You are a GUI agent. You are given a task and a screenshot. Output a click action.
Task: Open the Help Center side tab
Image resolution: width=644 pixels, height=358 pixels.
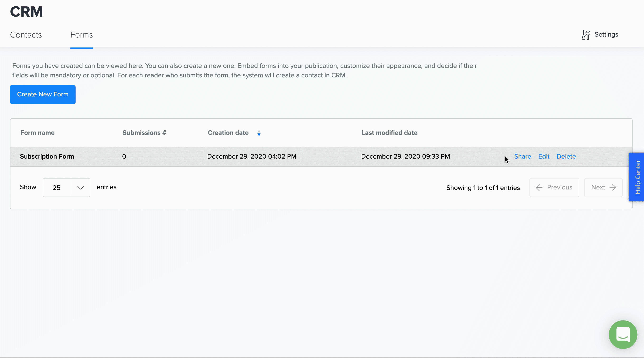tap(637, 177)
